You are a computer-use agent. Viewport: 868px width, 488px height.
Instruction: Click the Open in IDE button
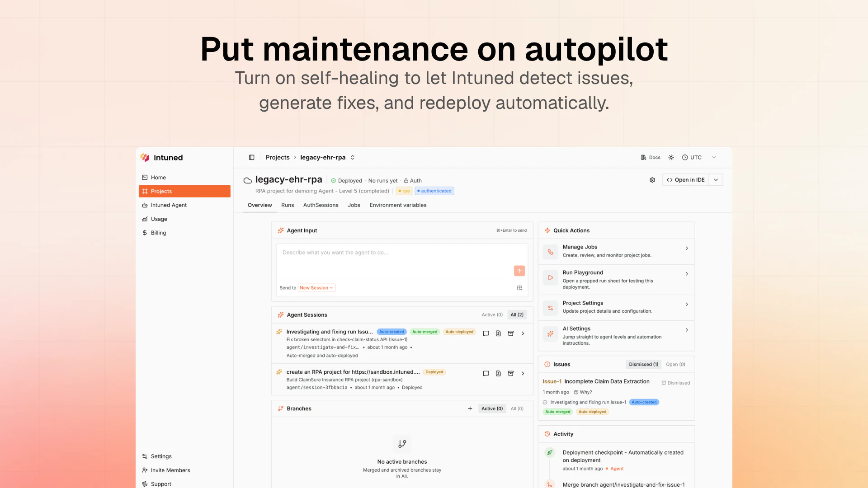pyautogui.click(x=686, y=180)
